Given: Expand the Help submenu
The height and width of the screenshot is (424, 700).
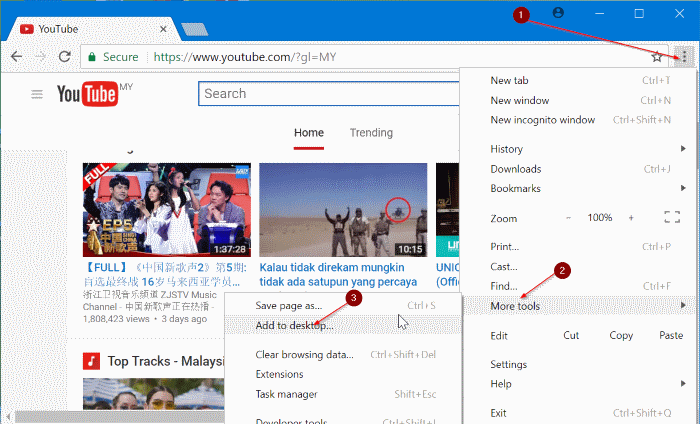Looking at the screenshot, I should point(579,384).
